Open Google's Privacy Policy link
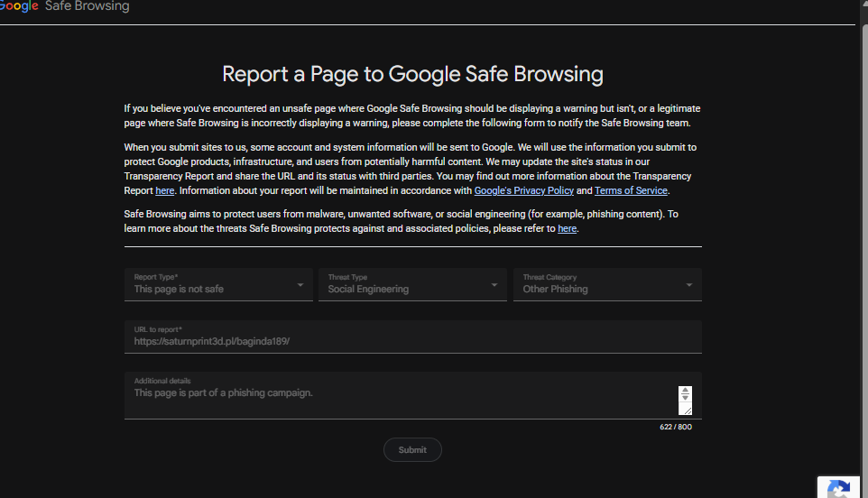 523,190
